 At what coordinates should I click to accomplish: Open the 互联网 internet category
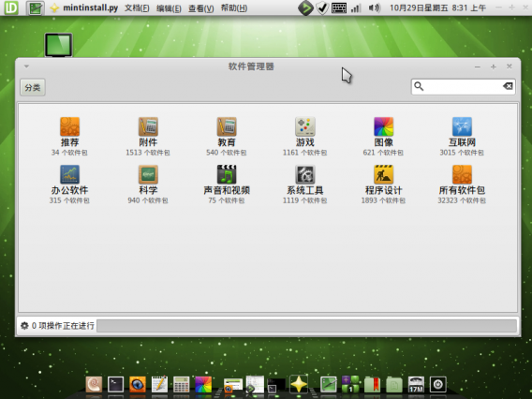pos(462,137)
